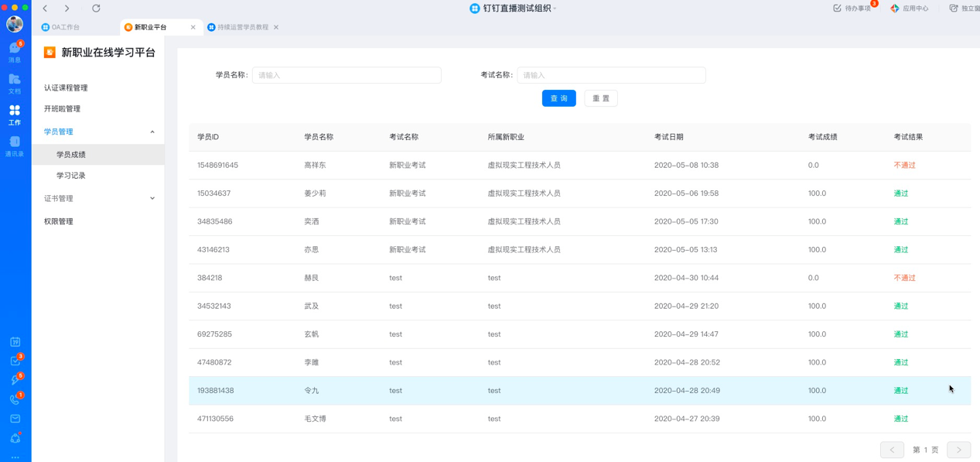Click the DING lightning bolt icon

tap(15, 380)
